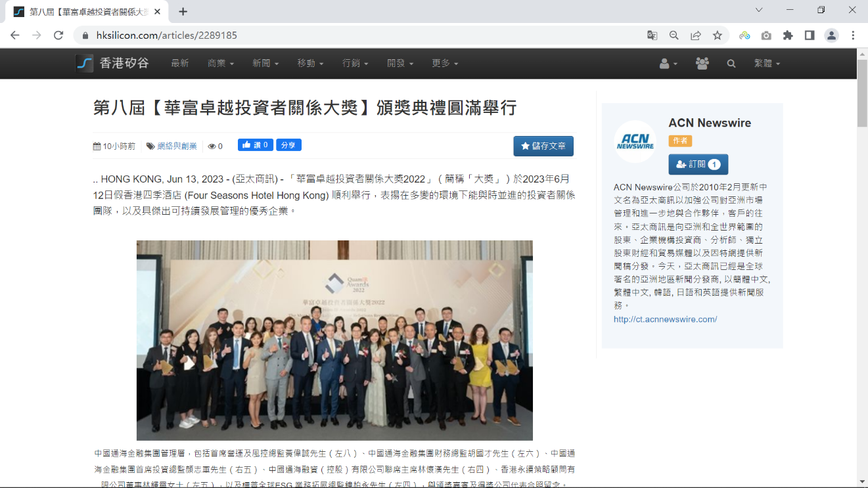This screenshot has height=488, width=868.
Task: Open the colorful cloud extension icon
Action: pyautogui.click(x=744, y=35)
